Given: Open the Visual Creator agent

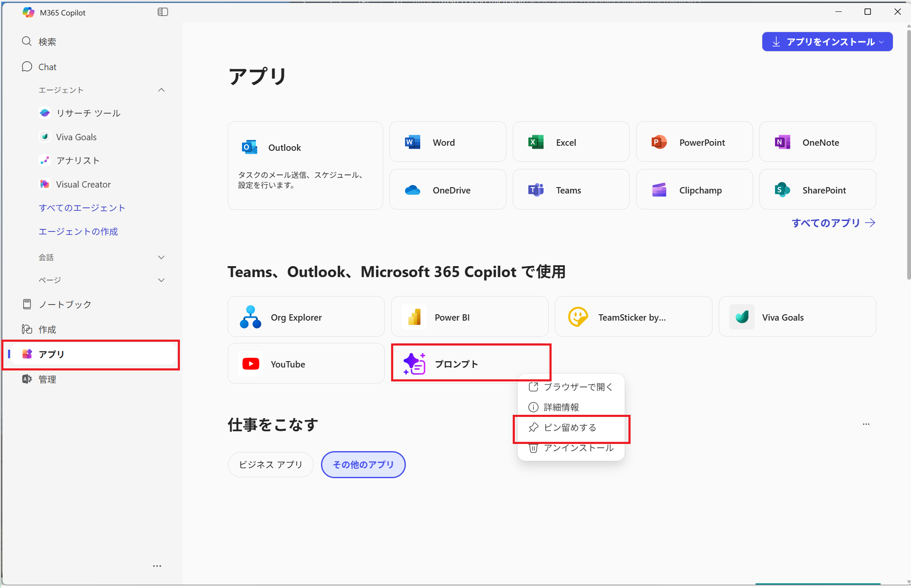Looking at the screenshot, I should [x=83, y=184].
